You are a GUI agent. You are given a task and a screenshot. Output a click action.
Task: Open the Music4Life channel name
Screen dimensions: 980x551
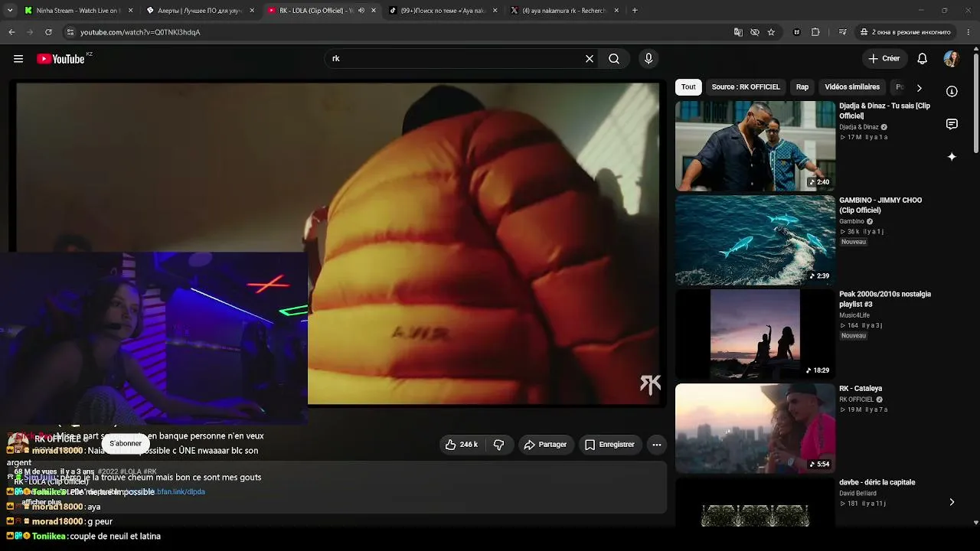coord(854,315)
